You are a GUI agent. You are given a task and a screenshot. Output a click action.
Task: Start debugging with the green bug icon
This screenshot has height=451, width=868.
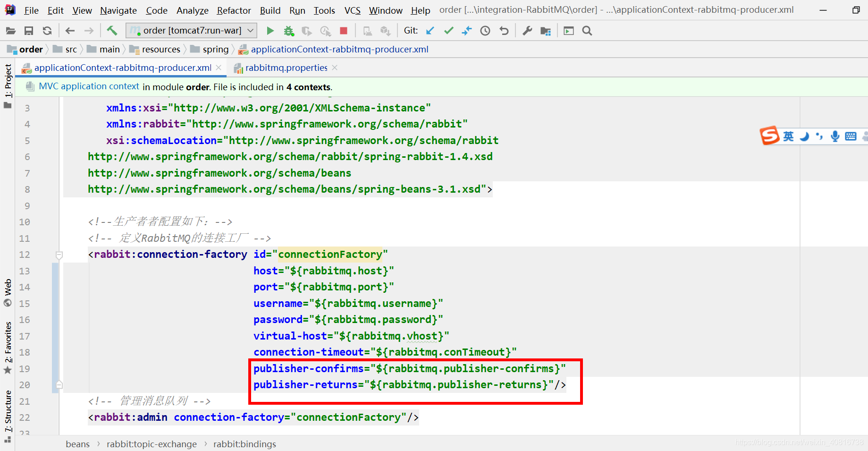coord(289,31)
